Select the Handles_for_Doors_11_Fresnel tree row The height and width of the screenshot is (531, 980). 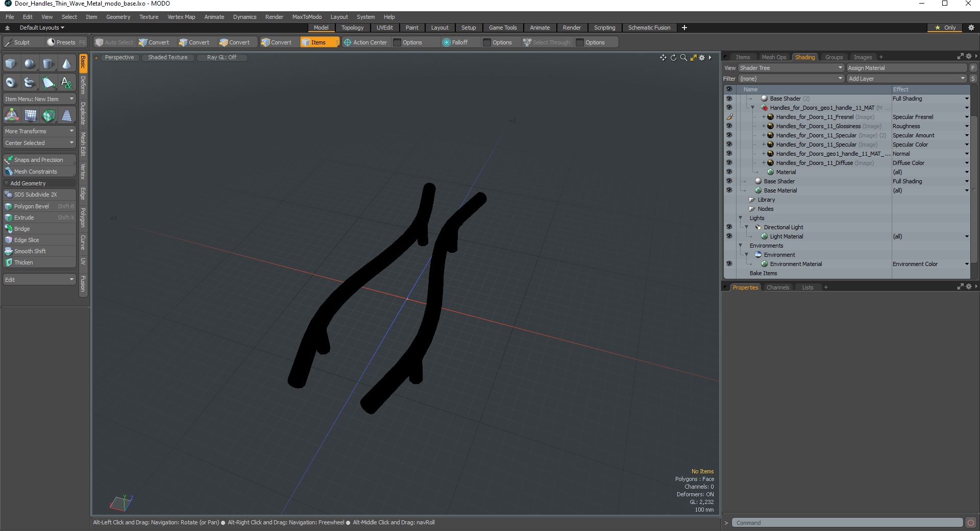815,117
